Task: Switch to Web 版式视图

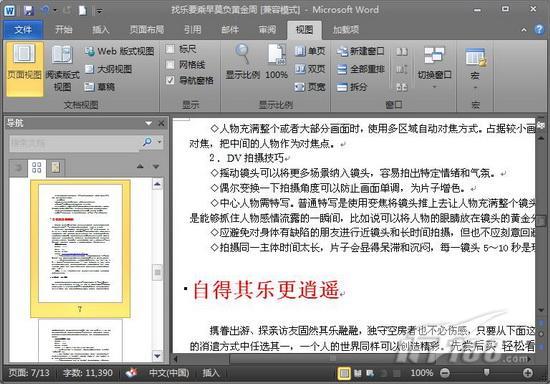Action: (119, 51)
